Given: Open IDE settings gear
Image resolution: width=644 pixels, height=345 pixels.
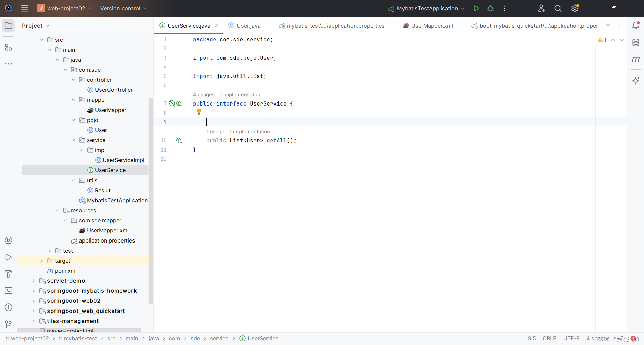Looking at the screenshot, I should 575,8.
